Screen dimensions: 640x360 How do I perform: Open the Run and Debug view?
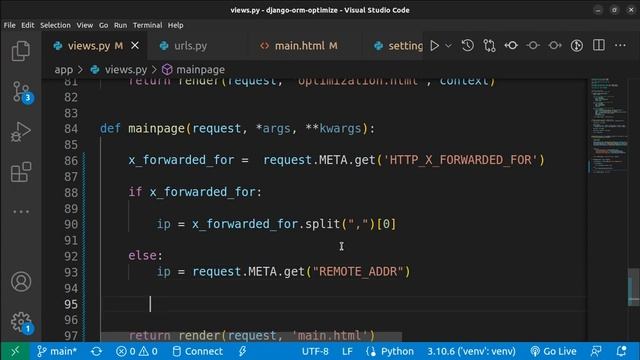point(21,132)
